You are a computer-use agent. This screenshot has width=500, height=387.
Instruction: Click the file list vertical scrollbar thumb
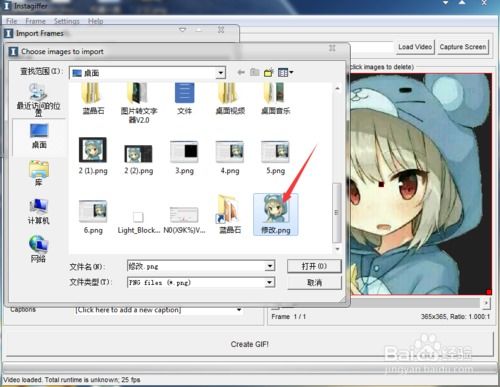click(336, 213)
